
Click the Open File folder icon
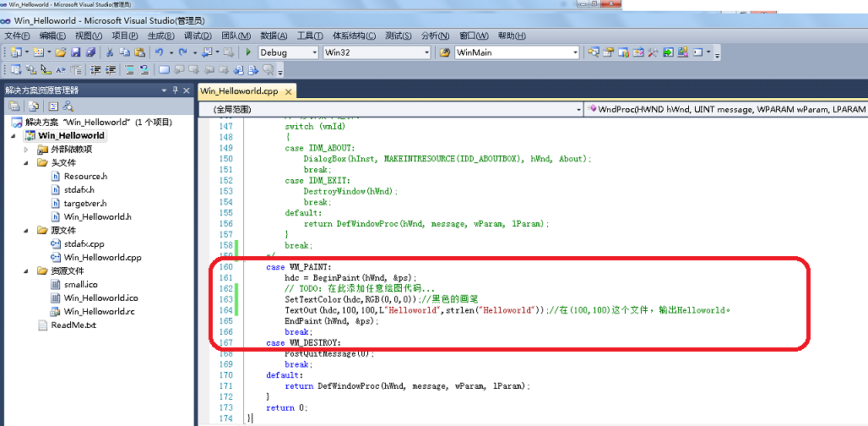pos(60,52)
